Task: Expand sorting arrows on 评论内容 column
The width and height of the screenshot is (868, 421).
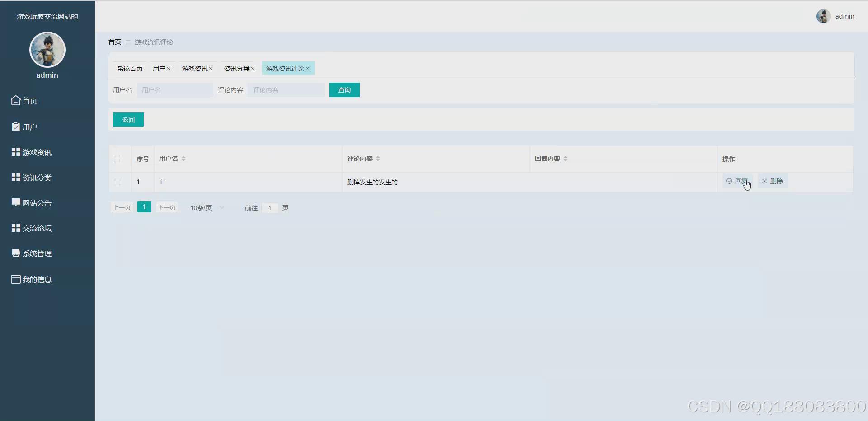Action: click(x=379, y=159)
